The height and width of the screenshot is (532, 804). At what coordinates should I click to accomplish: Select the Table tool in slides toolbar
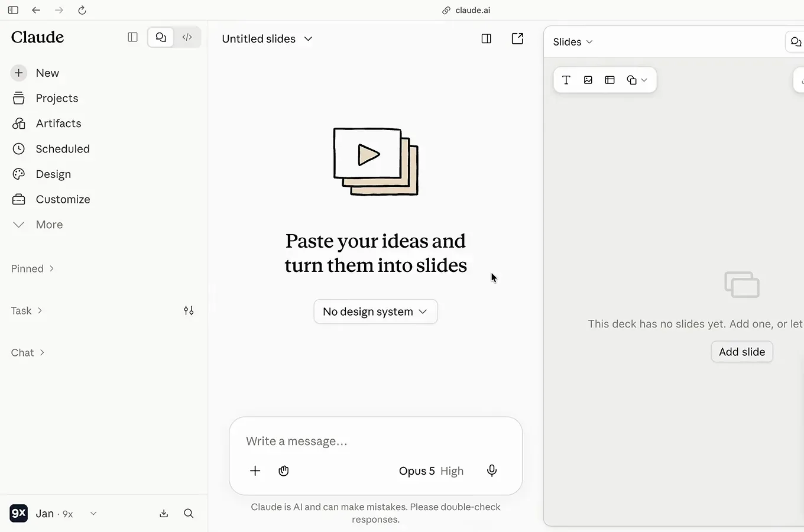[x=610, y=80]
